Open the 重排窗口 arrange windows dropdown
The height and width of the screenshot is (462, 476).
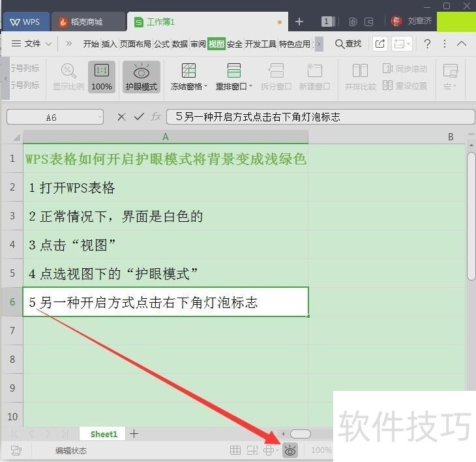[x=233, y=77]
